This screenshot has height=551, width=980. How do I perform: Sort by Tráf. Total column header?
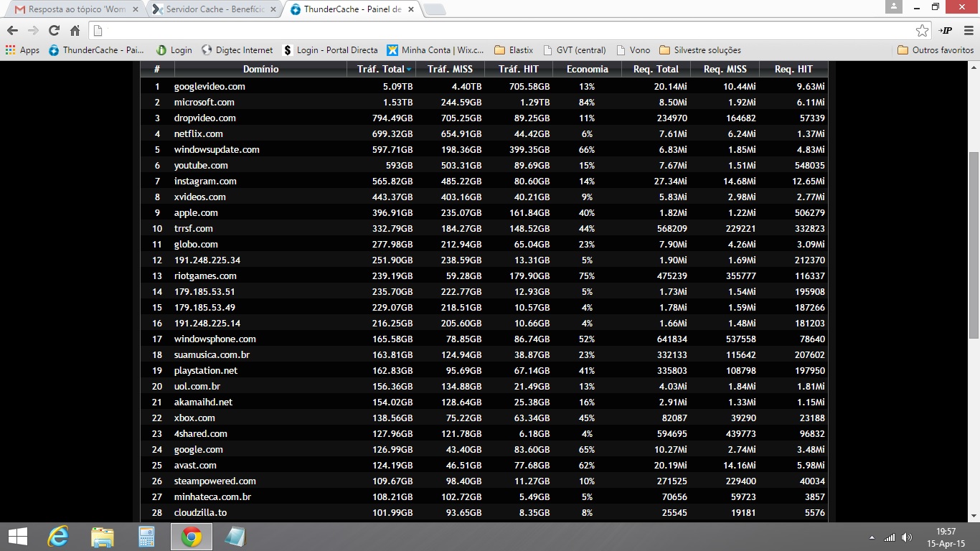[381, 70]
